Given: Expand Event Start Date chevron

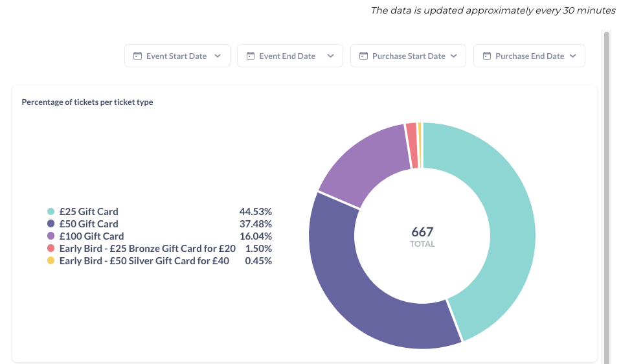Looking at the screenshot, I should [218, 56].
